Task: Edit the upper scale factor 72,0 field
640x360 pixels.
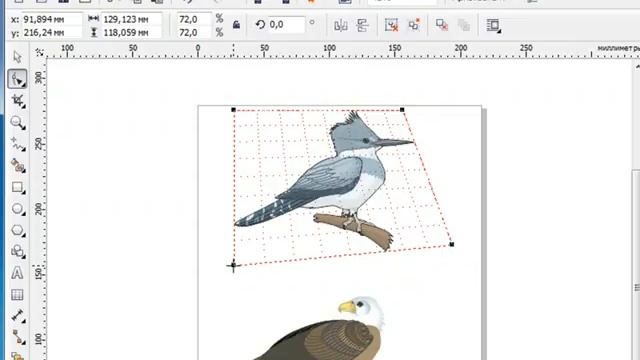Action: (194, 19)
